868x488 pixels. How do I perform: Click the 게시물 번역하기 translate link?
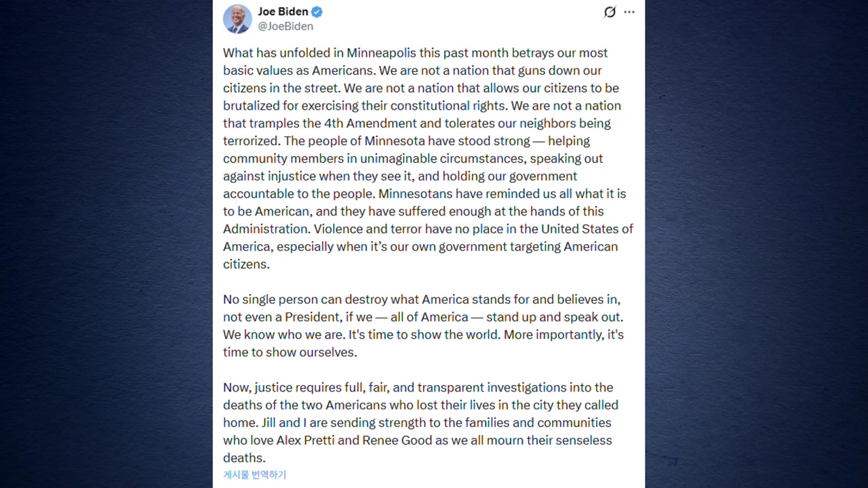click(254, 474)
